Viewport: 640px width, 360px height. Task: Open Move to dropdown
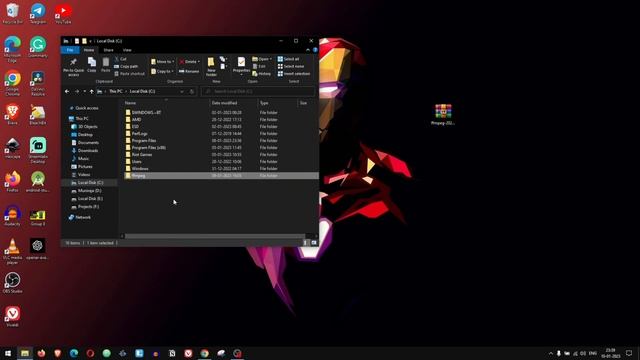coord(162,62)
